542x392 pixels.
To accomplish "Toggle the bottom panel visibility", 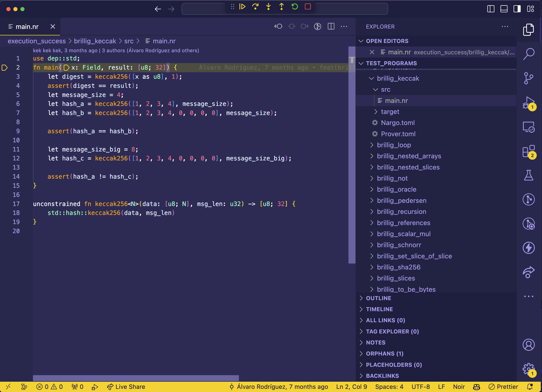I will [504, 9].
